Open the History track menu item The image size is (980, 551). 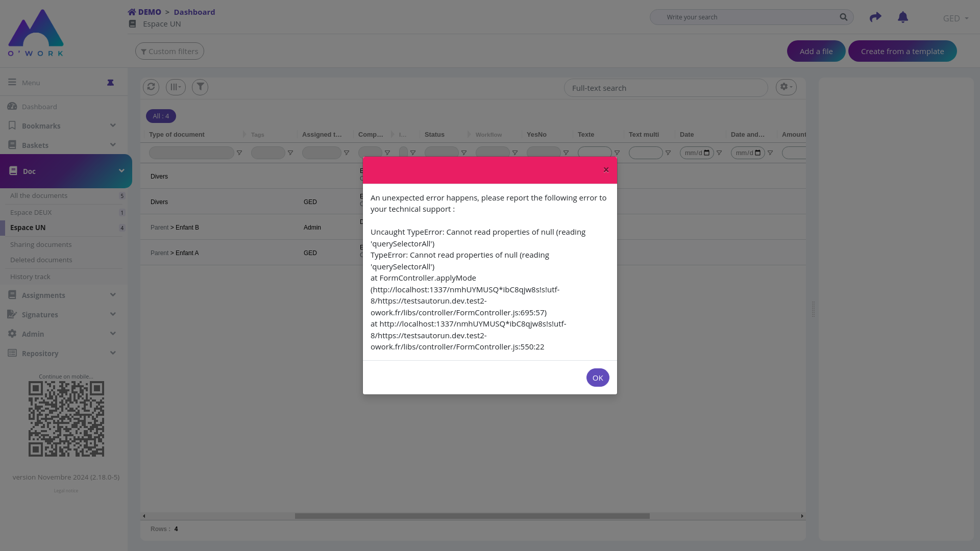pos(30,277)
